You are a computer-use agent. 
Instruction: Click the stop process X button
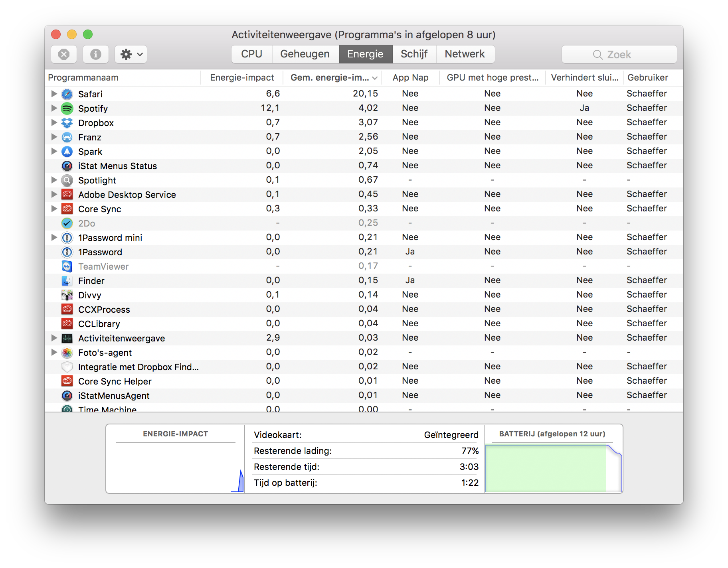pos(64,54)
